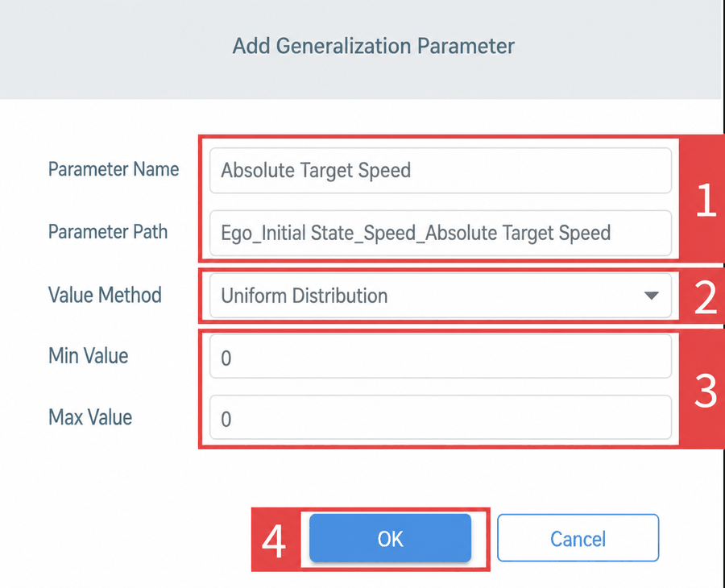
Task: Click the red number 3 annotation badge
Action: [x=703, y=389]
